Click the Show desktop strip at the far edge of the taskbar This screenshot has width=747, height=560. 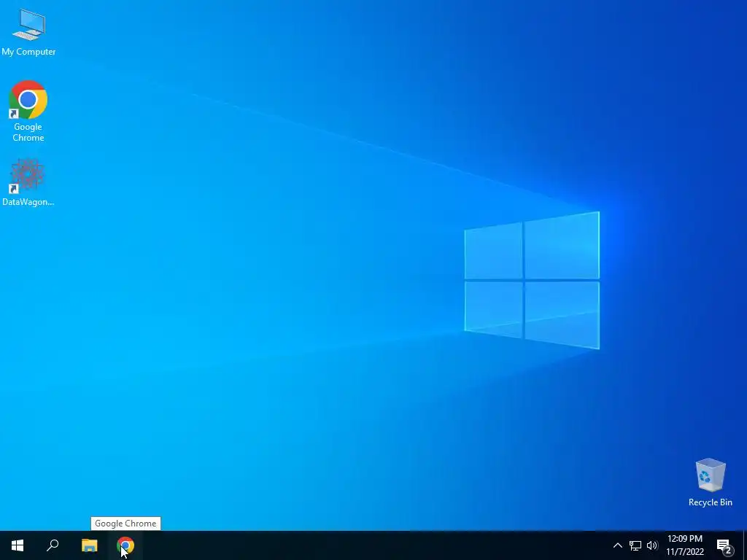click(x=745, y=545)
